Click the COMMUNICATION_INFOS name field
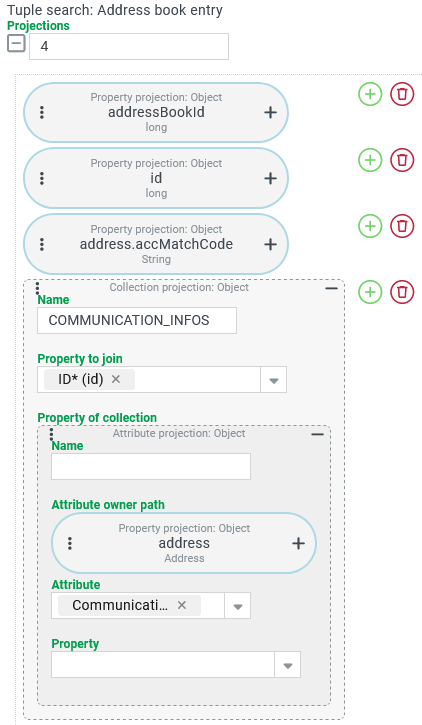 [x=137, y=320]
